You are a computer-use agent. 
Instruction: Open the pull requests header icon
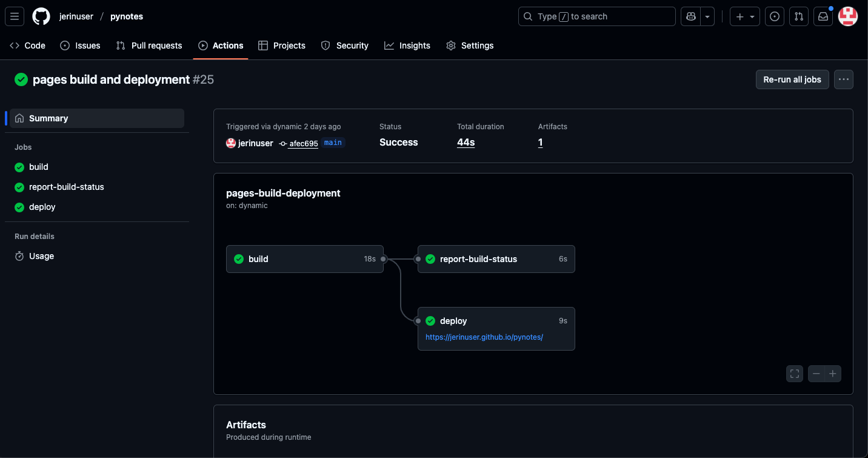click(799, 16)
